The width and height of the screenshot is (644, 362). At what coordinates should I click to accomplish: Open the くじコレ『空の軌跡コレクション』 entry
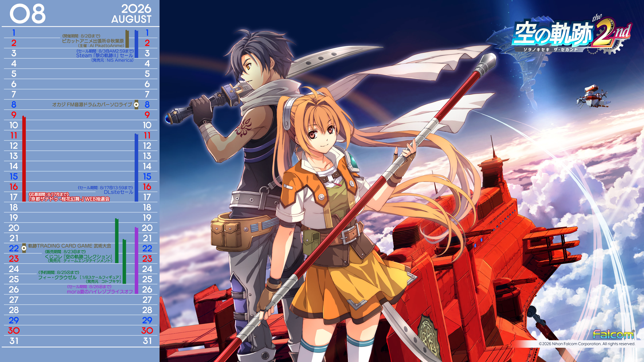point(78,257)
